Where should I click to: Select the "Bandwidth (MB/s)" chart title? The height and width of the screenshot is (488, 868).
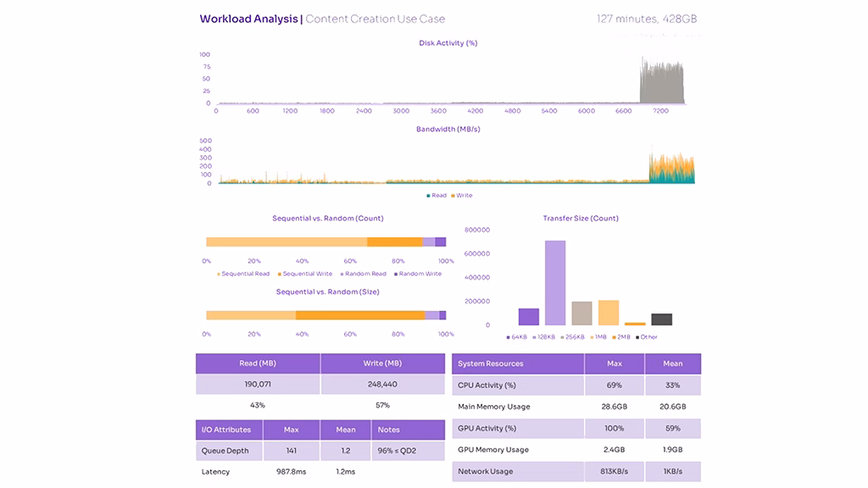(x=448, y=129)
